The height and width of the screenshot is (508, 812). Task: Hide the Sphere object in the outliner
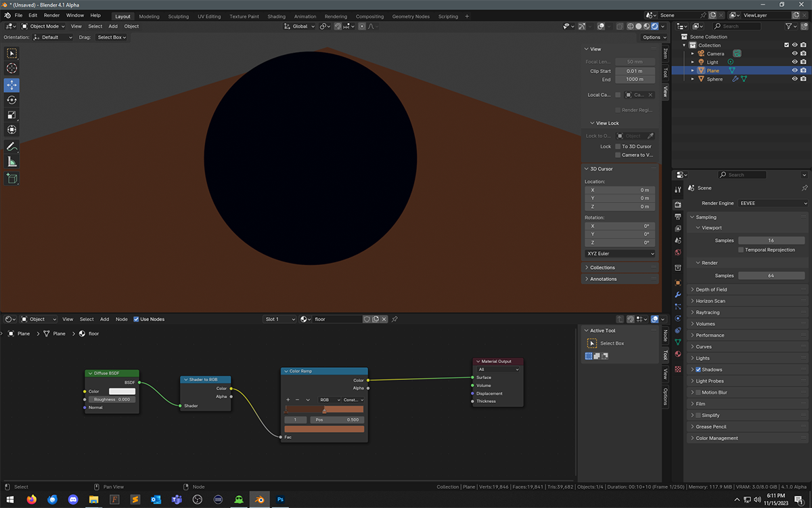[x=794, y=79]
